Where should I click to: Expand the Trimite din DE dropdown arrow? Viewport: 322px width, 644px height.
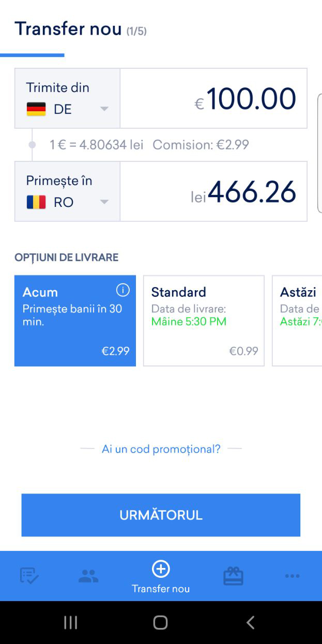tap(104, 109)
